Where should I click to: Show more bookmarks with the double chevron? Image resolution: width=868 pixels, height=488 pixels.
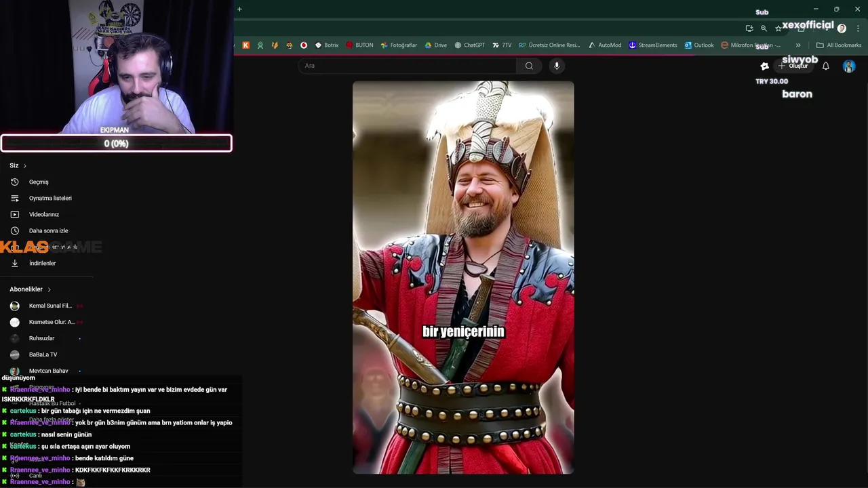point(798,45)
